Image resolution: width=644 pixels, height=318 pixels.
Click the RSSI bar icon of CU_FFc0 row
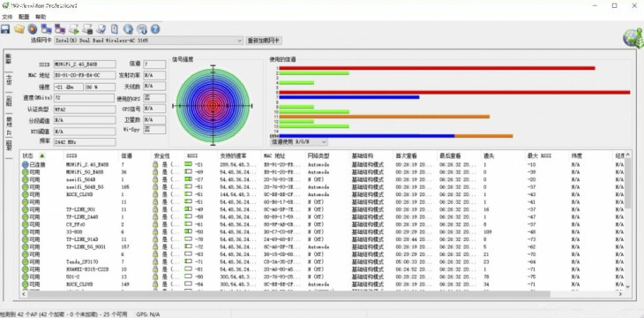(189, 224)
